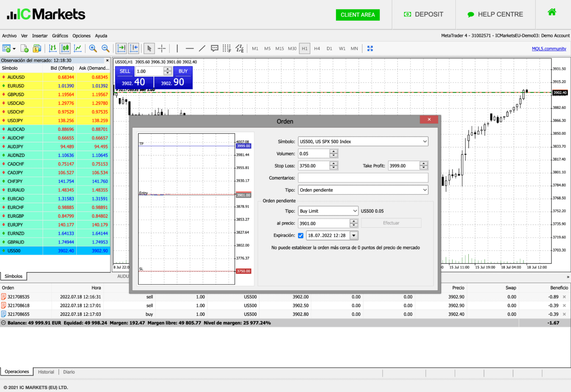Screen dimensions: 571x392
Task: Close order 321708535 with x icon
Action: [564, 297]
